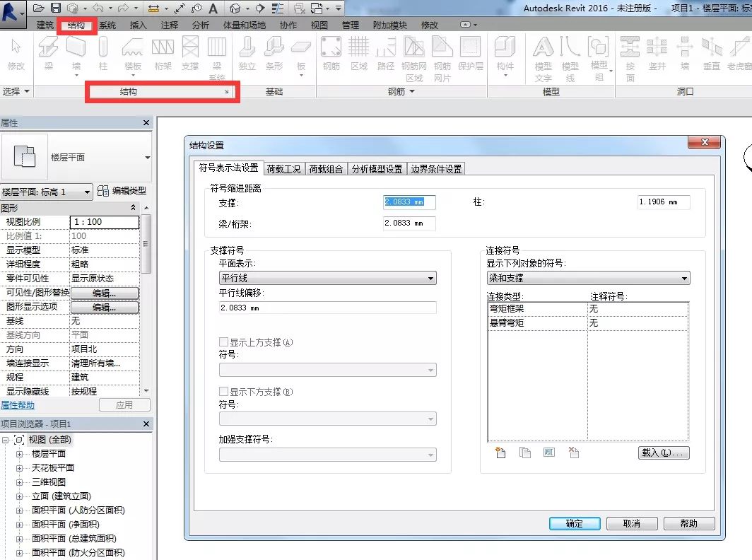Select the Beam (梁) tool
752x560 pixels.
(49, 54)
